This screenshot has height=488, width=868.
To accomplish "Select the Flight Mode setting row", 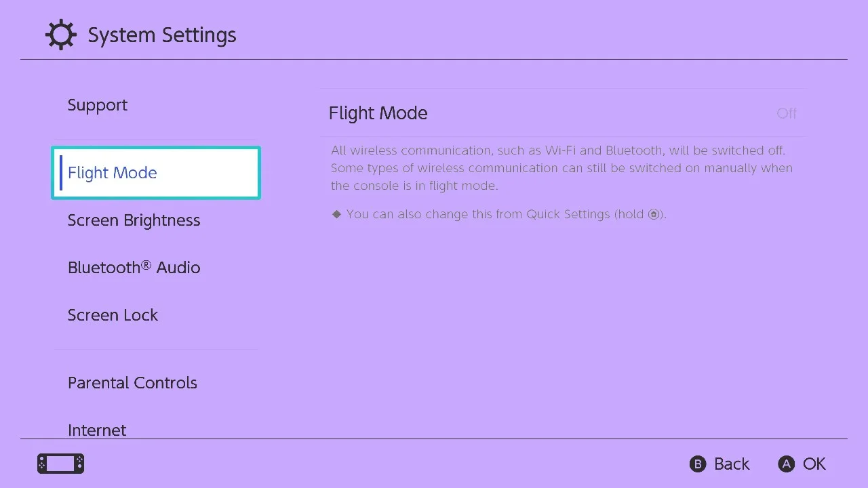I will (563, 113).
